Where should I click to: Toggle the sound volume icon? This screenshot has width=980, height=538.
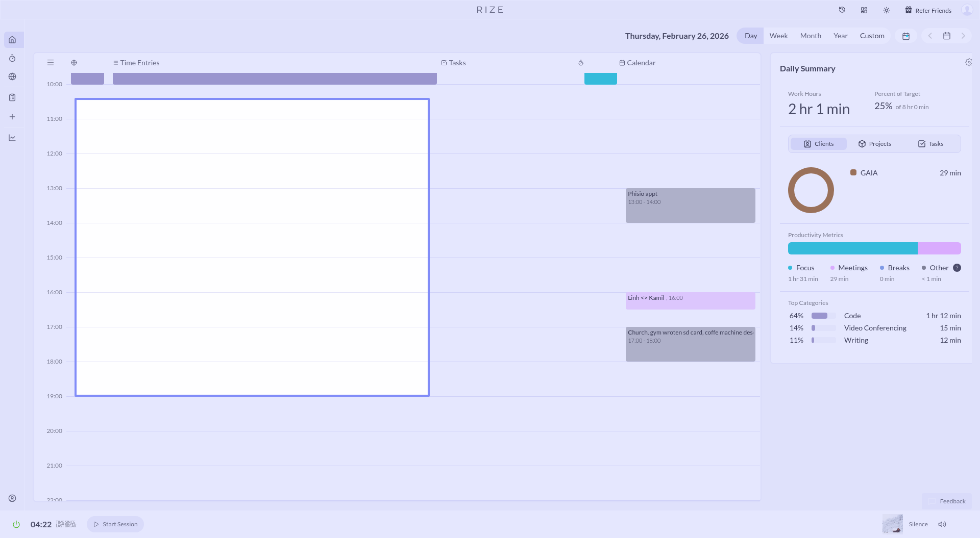click(942, 524)
